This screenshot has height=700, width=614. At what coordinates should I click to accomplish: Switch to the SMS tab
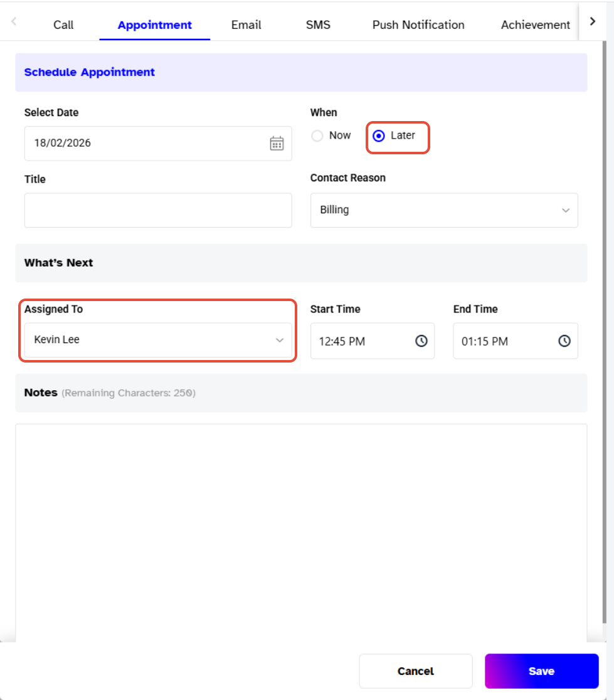pos(318,25)
